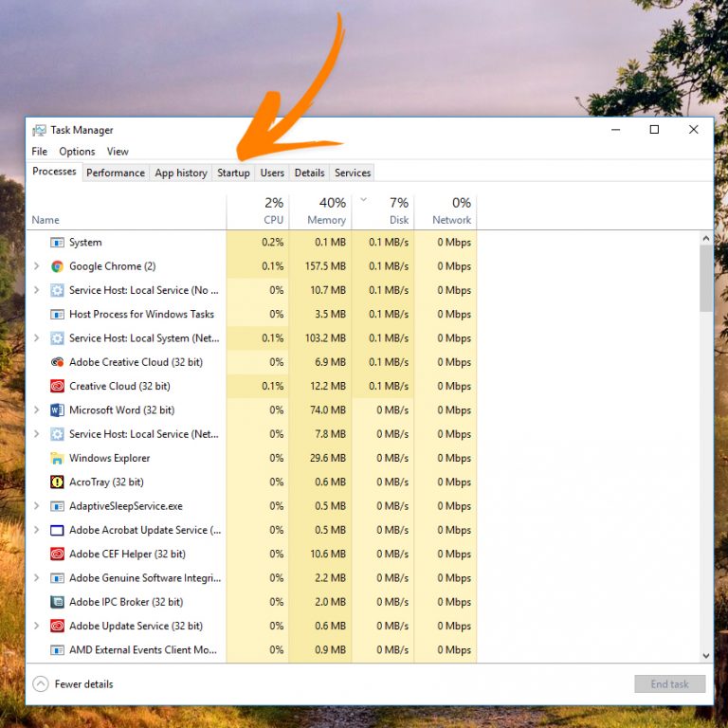Click the AdaptiveSleepService.exe icon

pos(57,506)
